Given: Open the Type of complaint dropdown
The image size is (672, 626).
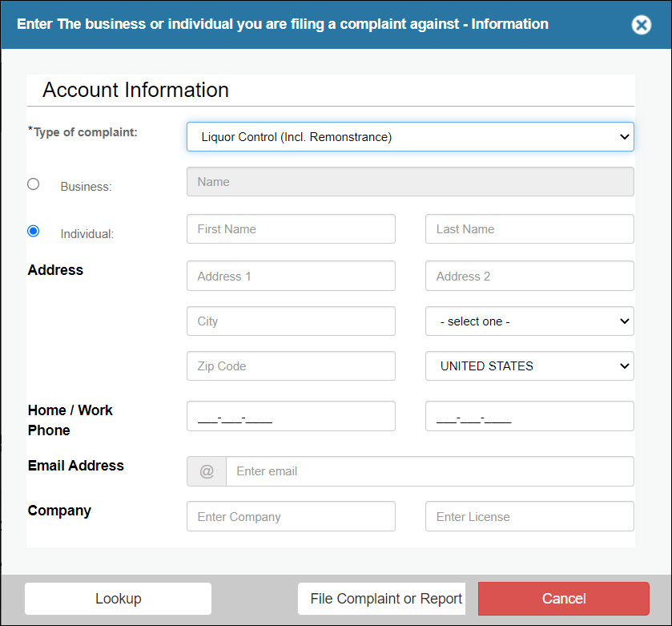Looking at the screenshot, I should click(410, 137).
